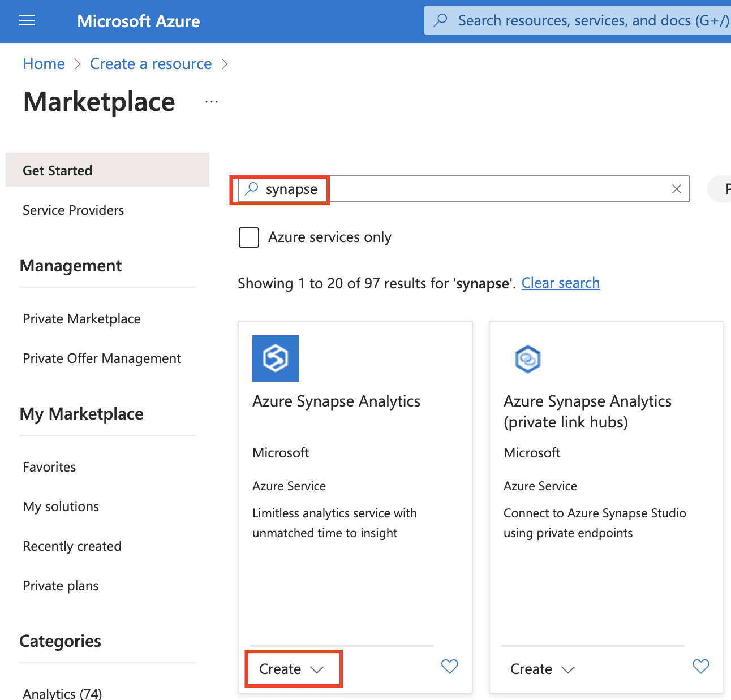Open Private Offer Management under Management
Screen dimensions: 731x700
tap(102, 358)
